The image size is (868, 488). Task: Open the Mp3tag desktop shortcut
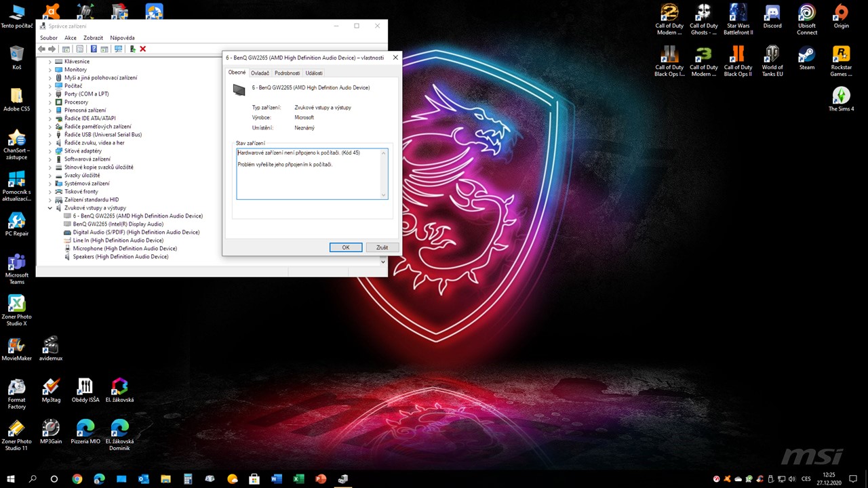[x=51, y=390]
